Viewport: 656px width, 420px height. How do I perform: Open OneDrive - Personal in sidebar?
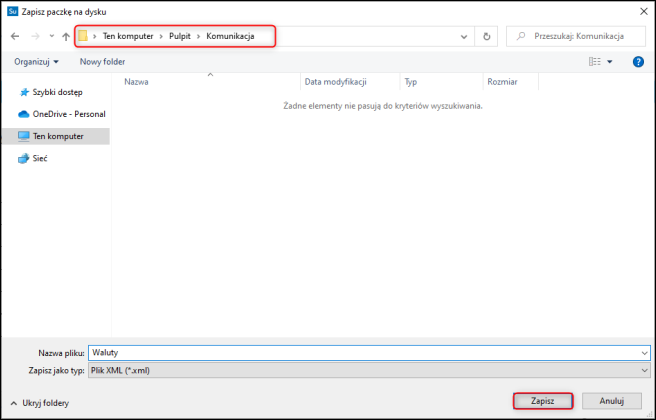tap(69, 114)
